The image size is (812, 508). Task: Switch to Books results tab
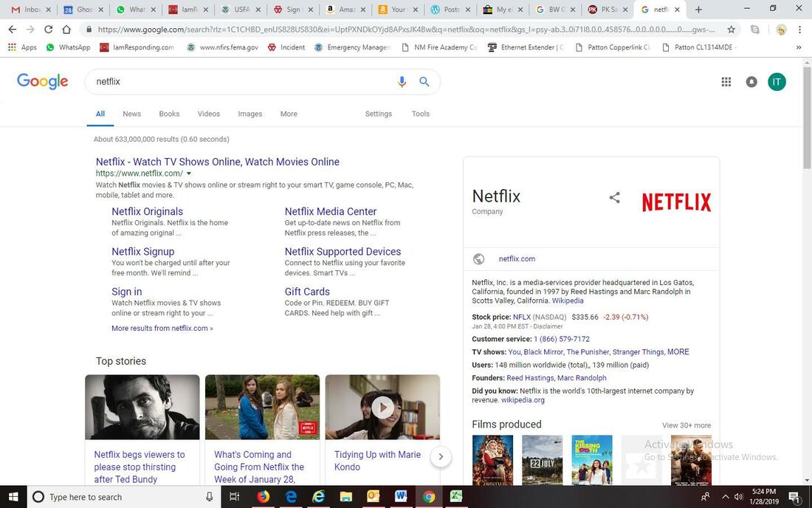click(x=169, y=114)
